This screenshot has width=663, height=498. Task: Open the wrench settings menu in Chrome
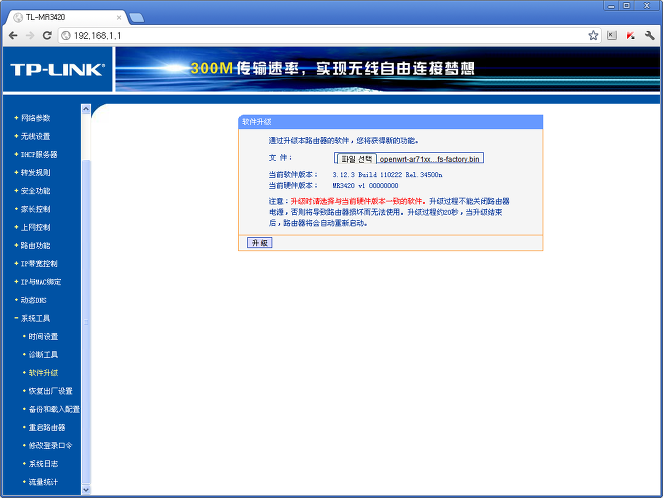coord(649,36)
